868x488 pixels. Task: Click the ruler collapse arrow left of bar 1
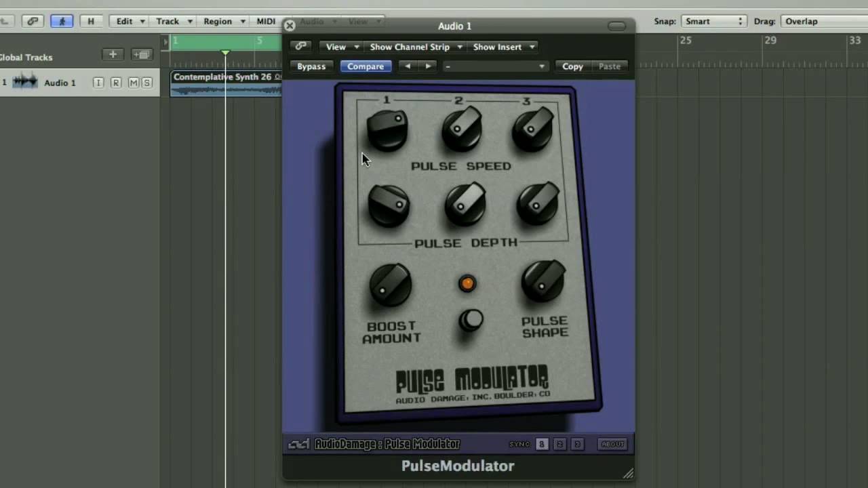(x=165, y=41)
